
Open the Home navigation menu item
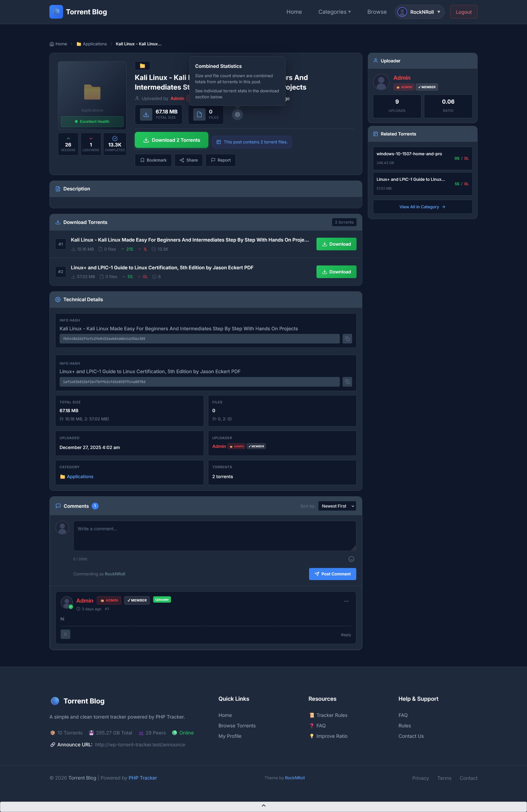pos(294,12)
